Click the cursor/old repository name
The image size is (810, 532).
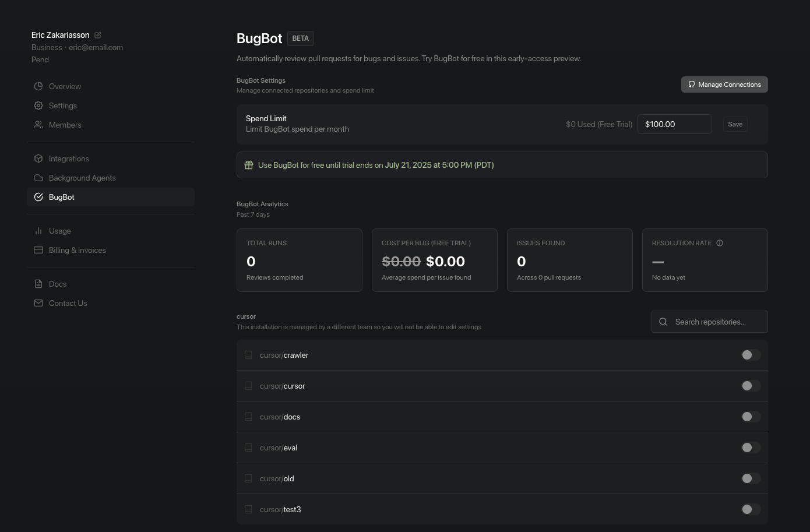(277, 478)
